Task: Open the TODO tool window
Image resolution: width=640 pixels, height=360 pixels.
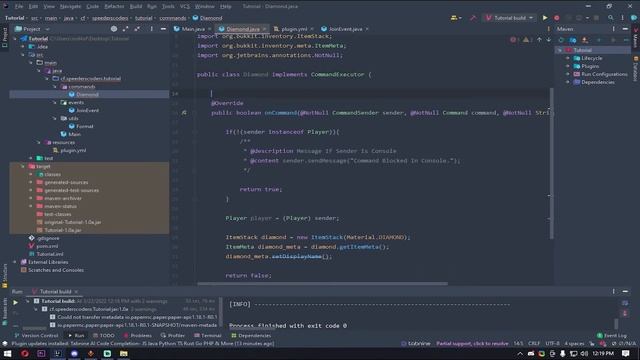Action: pos(104,336)
